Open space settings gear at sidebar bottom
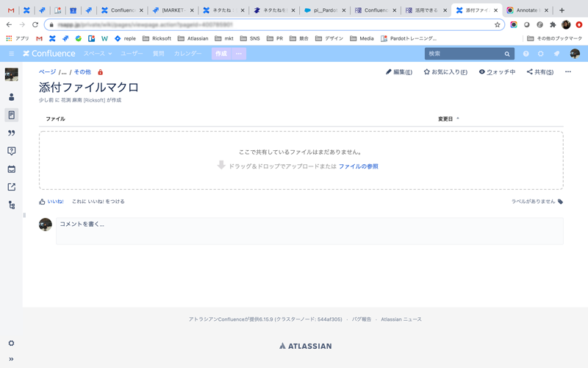This screenshot has height=368, width=588. (11, 343)
